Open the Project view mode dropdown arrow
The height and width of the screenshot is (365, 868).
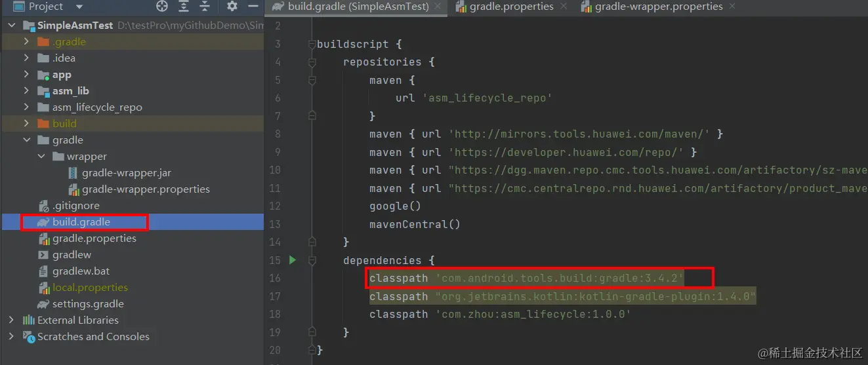point(79,7)
